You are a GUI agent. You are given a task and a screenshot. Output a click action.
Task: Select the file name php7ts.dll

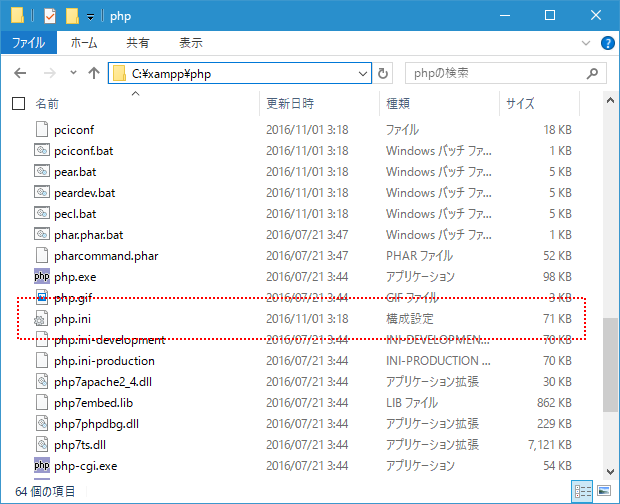click(x=80, y=445)
